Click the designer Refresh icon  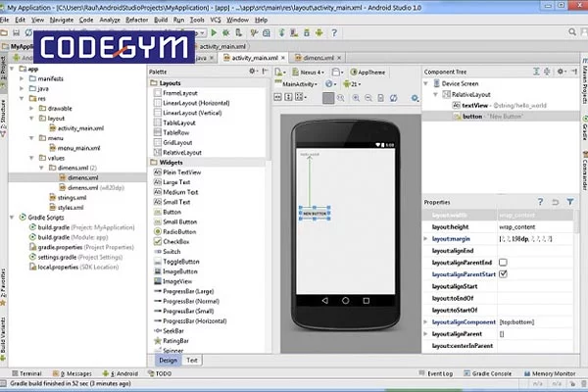pyautogui.click(x=393, y=98)
